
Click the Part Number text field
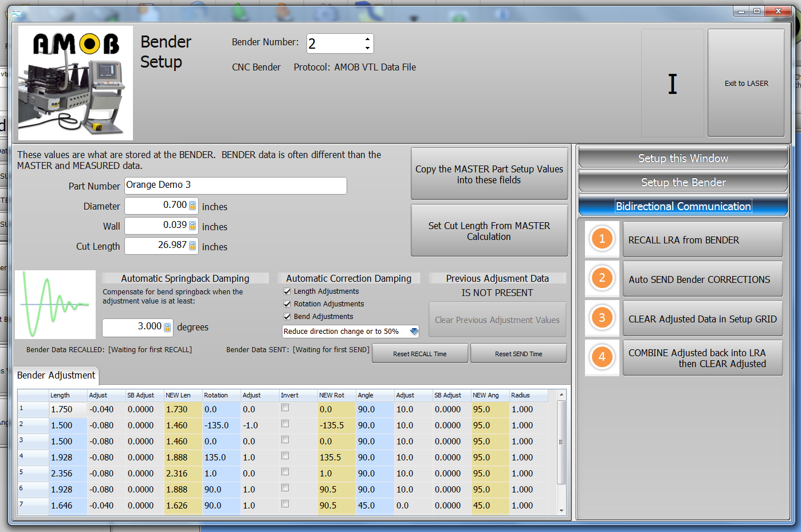click(x=235, y=186)
